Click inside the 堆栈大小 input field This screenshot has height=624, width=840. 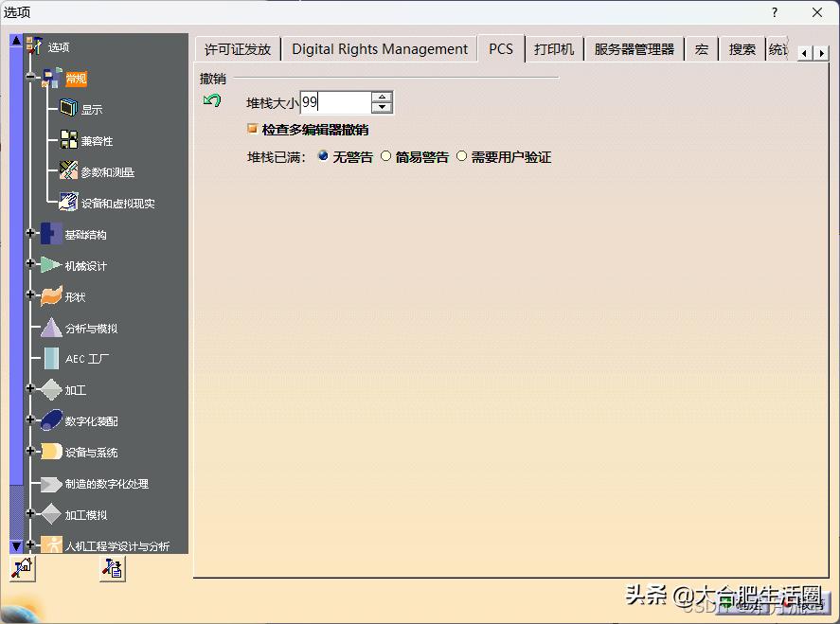[336, 101]
